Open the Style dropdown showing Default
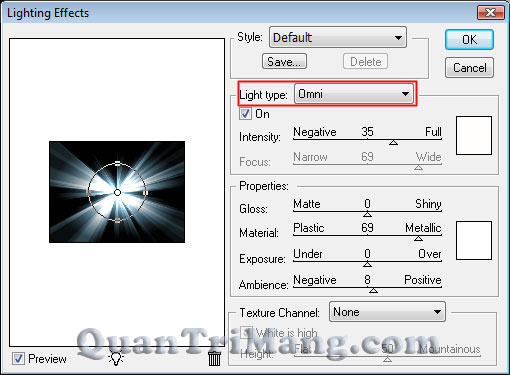This screenshot has width=510, height=375. tap(338, 37)
